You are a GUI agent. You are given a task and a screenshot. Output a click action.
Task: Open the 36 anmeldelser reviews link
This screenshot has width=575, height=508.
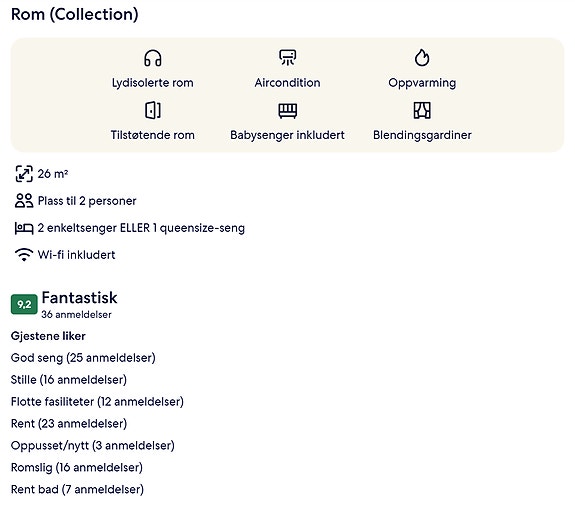click(x=76, y=315)
